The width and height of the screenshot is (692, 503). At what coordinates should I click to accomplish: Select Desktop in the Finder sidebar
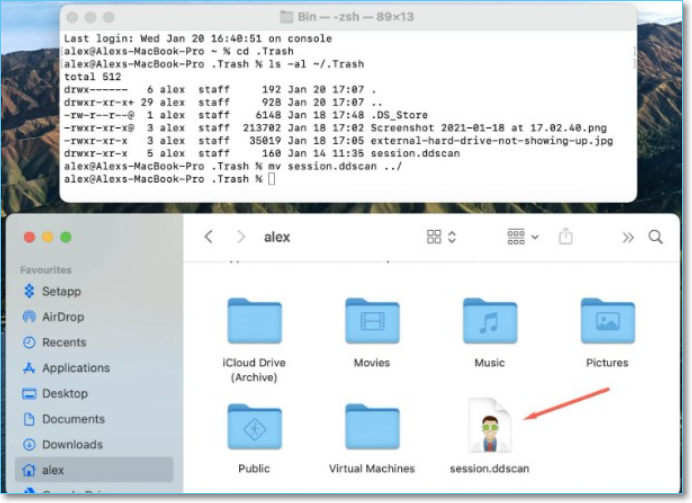[x=64, y=393]
